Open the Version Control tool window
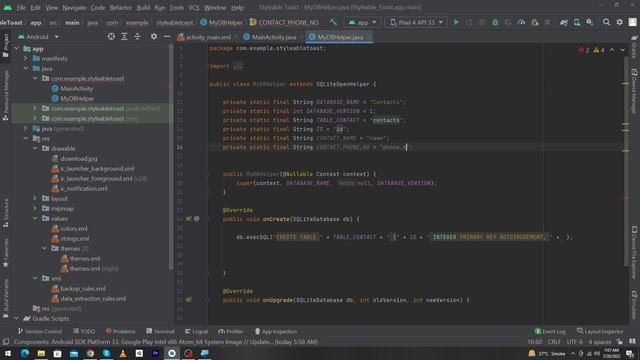 [40, 331]
